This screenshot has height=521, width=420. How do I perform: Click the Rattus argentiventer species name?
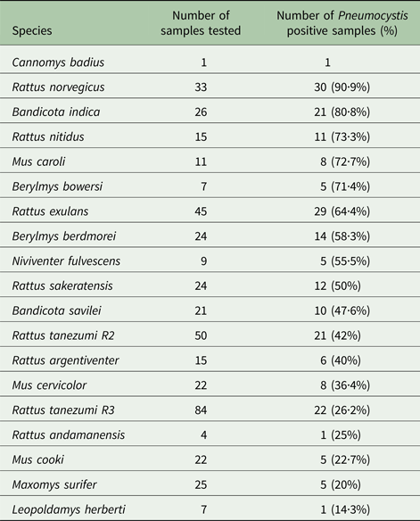tap(65, 360)
